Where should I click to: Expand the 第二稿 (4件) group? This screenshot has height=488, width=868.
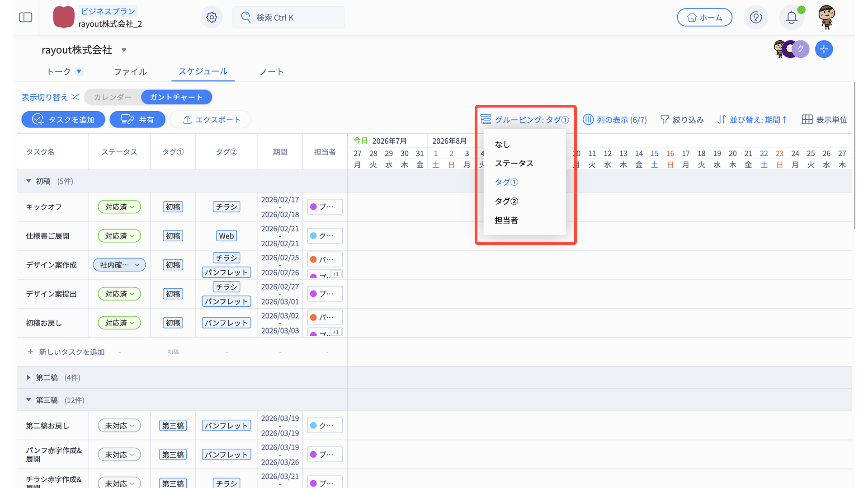point(28,378)
